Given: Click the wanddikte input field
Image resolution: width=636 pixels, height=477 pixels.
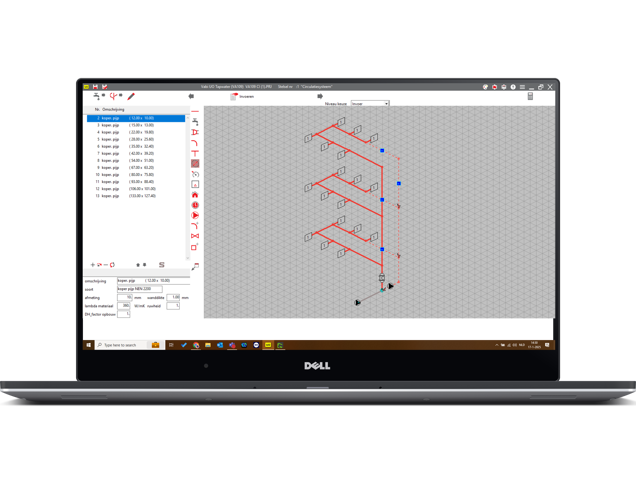Looking at the screenshot, I should point(174,297).
